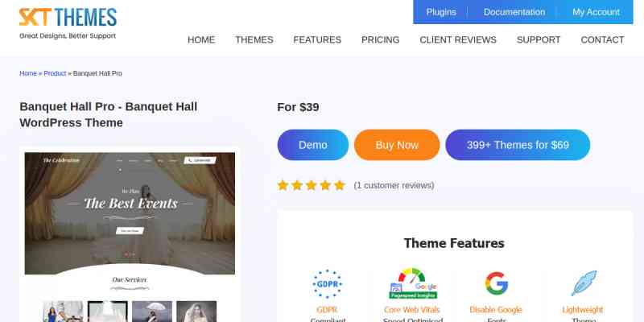
Task: Open the Plugins top bar link
Action: 441,12
